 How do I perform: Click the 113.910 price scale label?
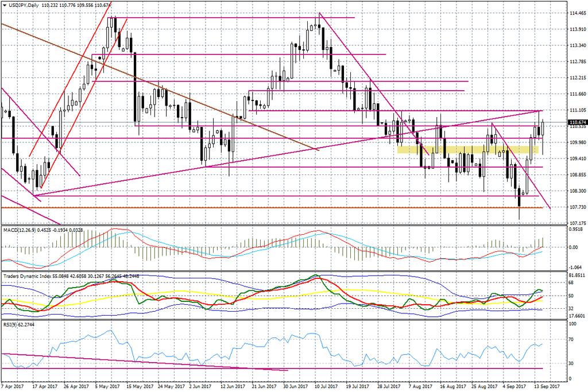578,29
